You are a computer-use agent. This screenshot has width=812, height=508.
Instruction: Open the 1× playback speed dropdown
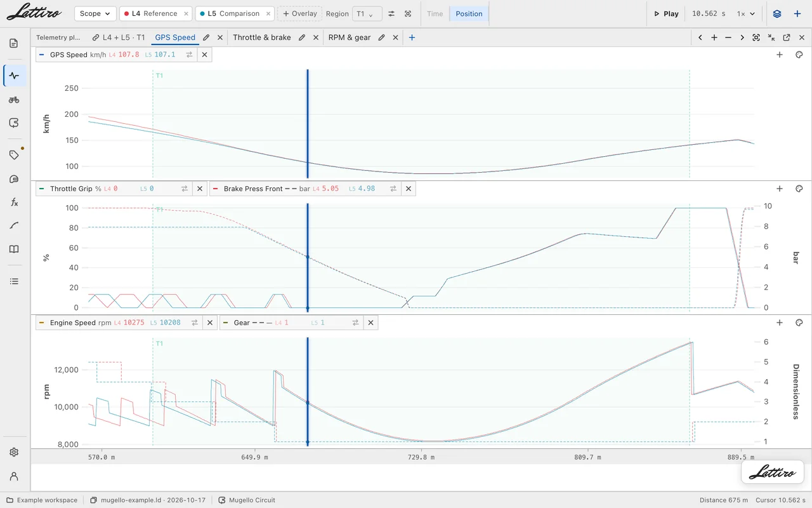pos(746,13)
